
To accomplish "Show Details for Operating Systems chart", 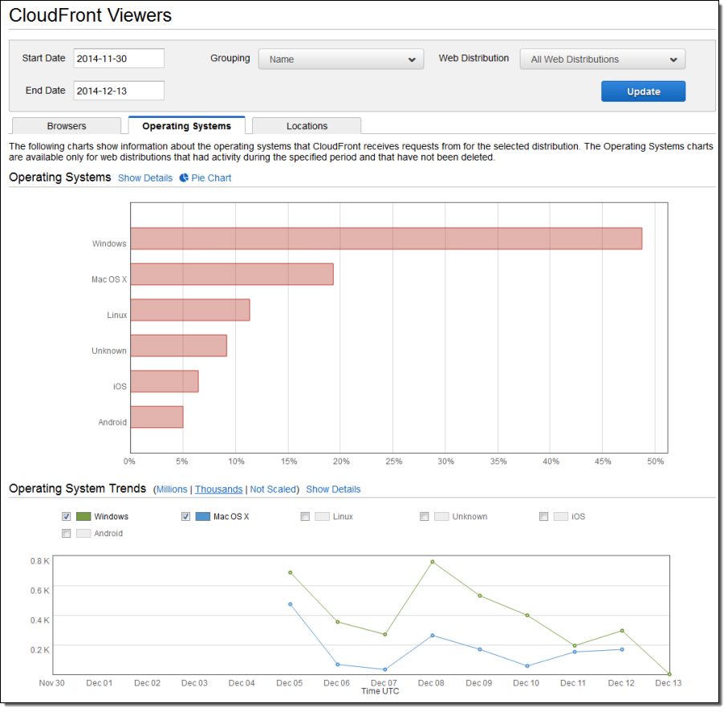I will 145,178.
